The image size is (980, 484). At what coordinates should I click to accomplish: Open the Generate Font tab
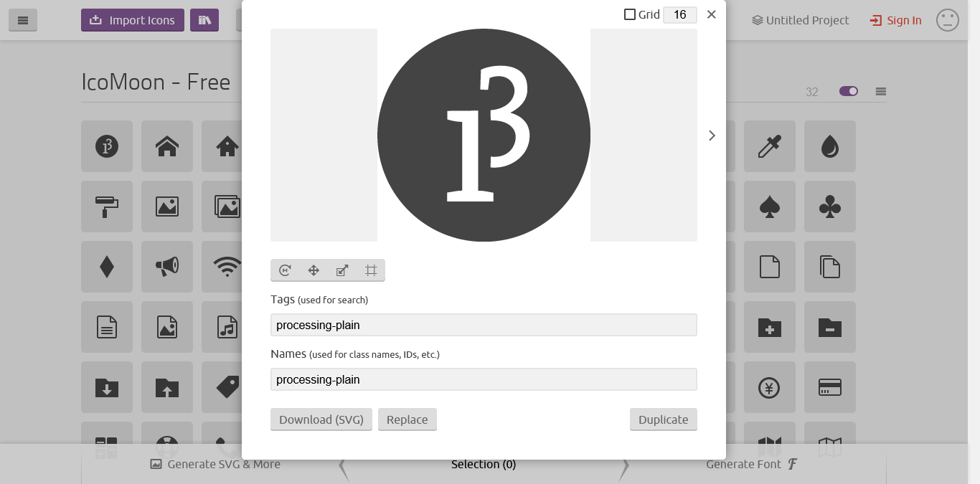[751, 464]
